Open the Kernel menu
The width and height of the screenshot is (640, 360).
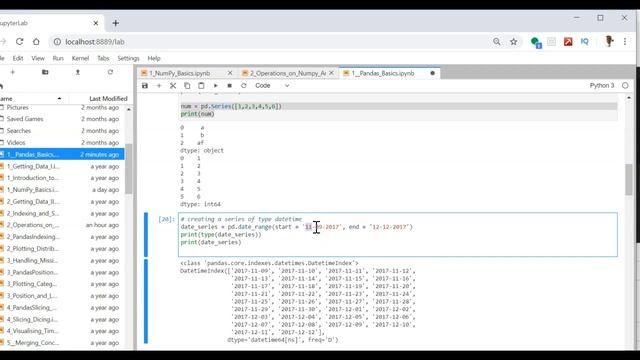[80, 58]
